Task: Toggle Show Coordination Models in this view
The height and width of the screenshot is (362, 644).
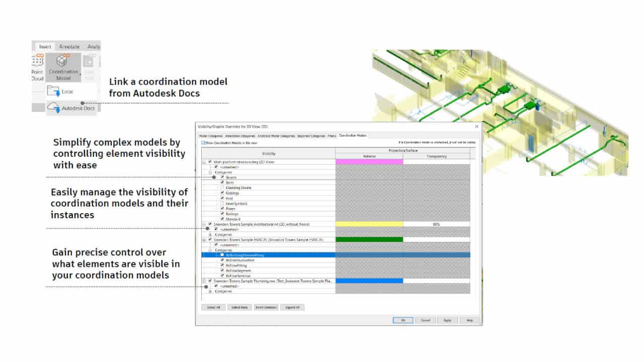Action: [202, 143]
